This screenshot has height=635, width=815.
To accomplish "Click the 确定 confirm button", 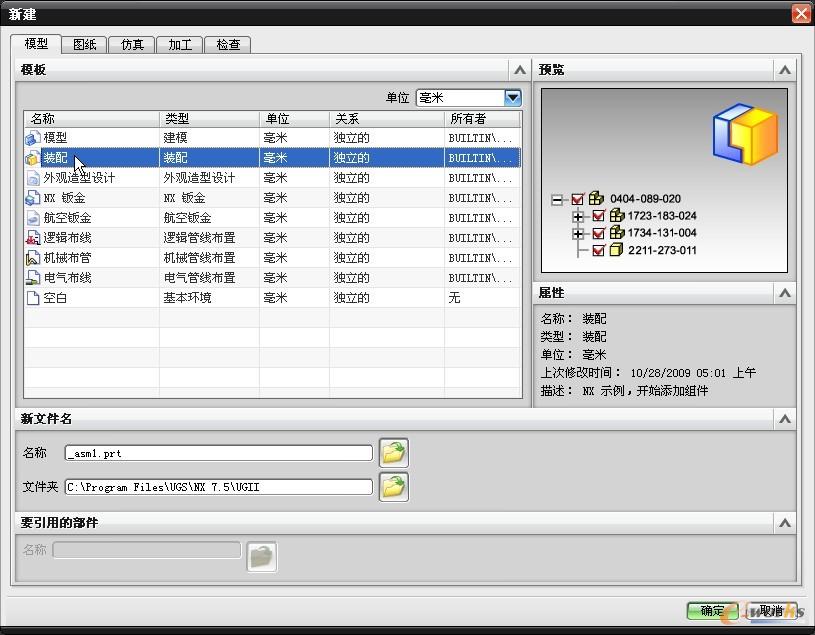I will click(712, 611).
